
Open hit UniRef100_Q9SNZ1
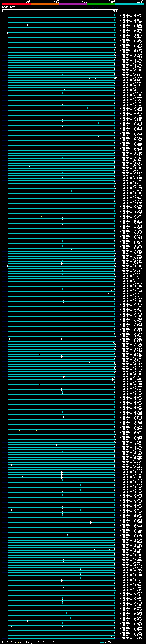click(x=131, y=17)
